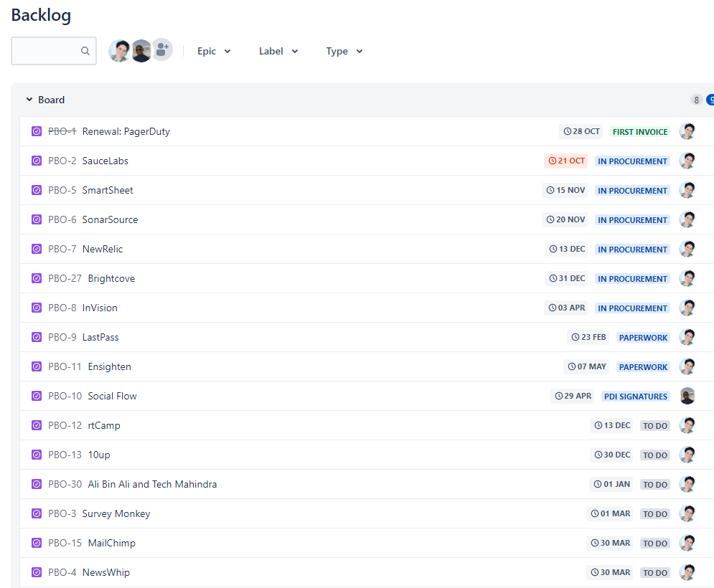Viewport: 714px width, 588px height.
Task: Open PDI SIGNATURES status on Social Flow
Action: (635, 397)
